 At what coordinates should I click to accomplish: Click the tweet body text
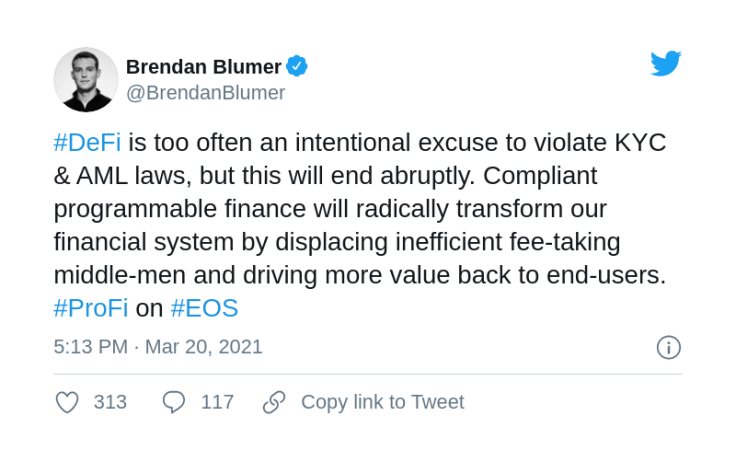pos(360,225)
